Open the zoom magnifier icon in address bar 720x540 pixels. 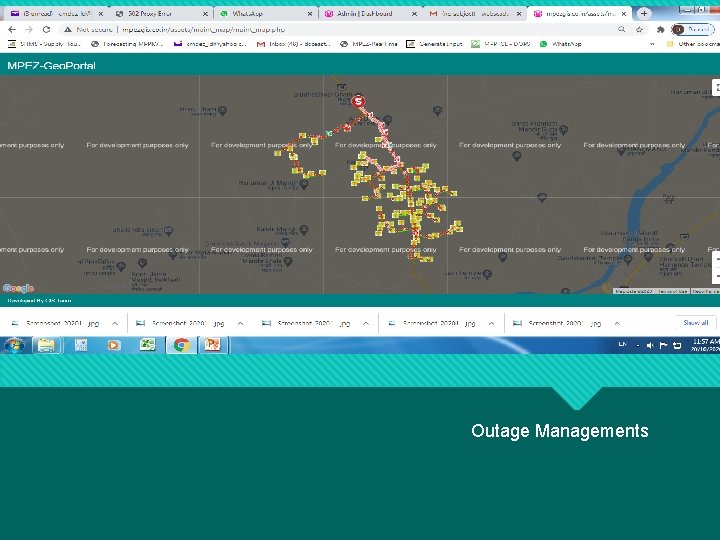click(621, 29)
